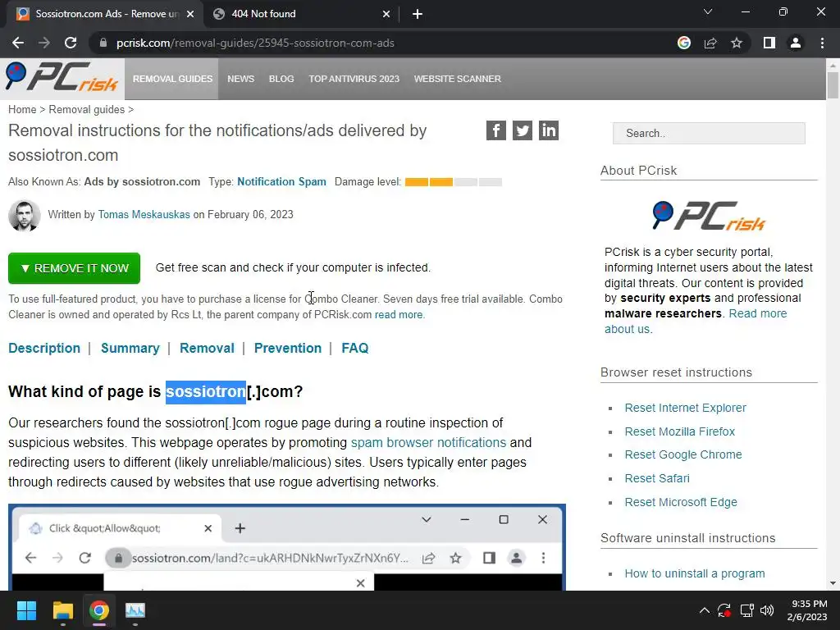
Task: Open File Explorer from taskbar
Action: tap(62, 610)
